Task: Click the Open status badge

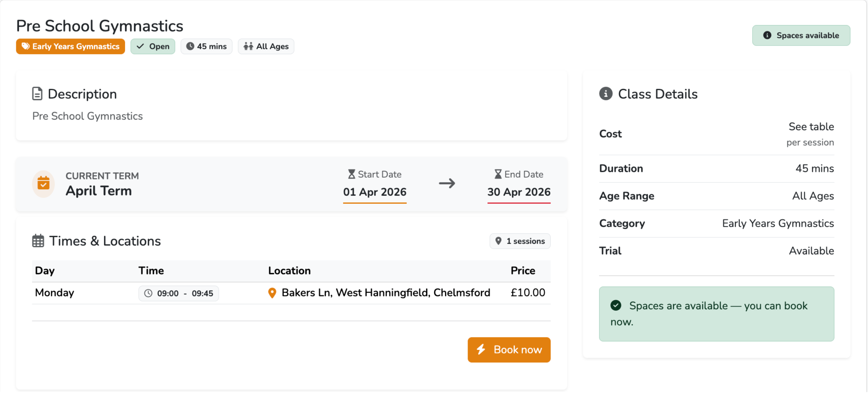Action: pyautogui.click(x=153, y=46)
